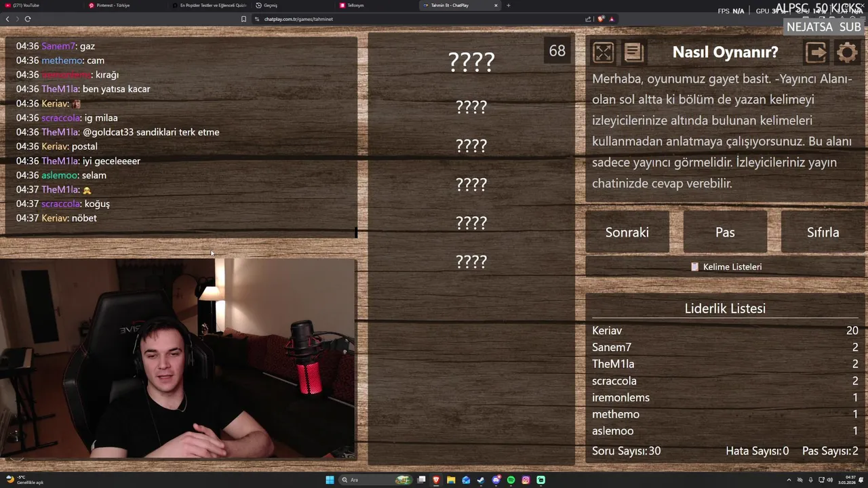Show hidden system tray icons

coord(789,480)
